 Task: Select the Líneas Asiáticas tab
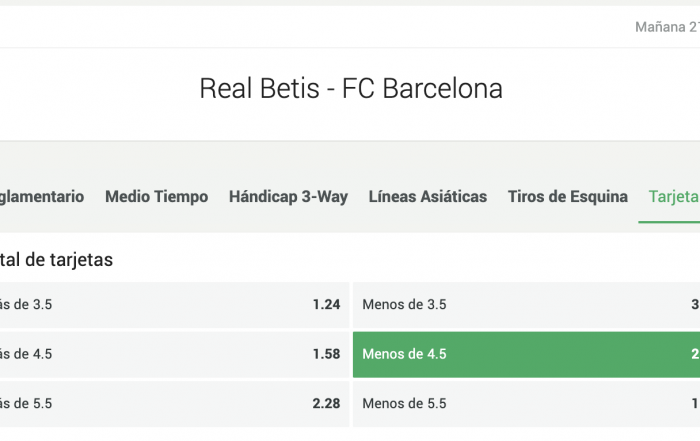428,197
